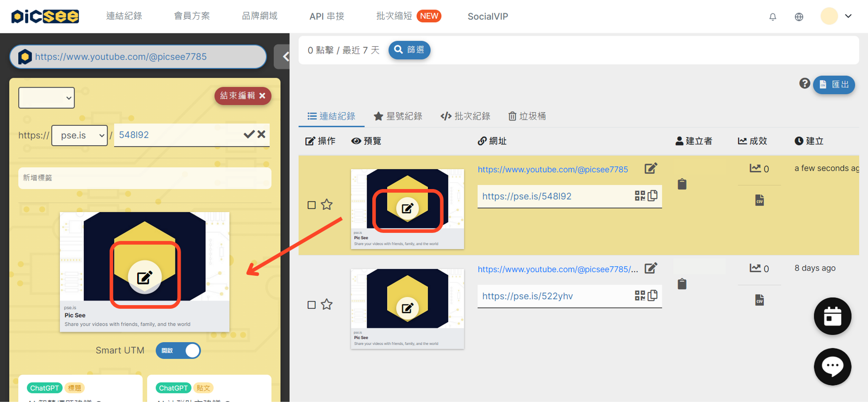
Task: Check the box for pse.is/548l92 row
Action: pos(312,205)
